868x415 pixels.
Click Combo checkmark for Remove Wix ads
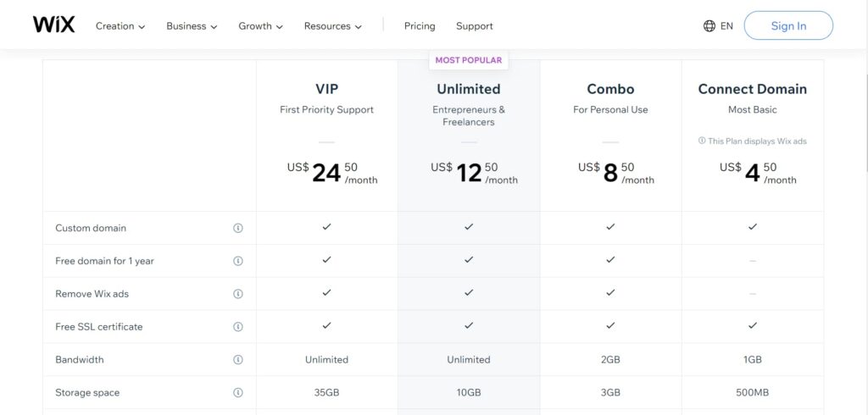(x=610, y=293)
